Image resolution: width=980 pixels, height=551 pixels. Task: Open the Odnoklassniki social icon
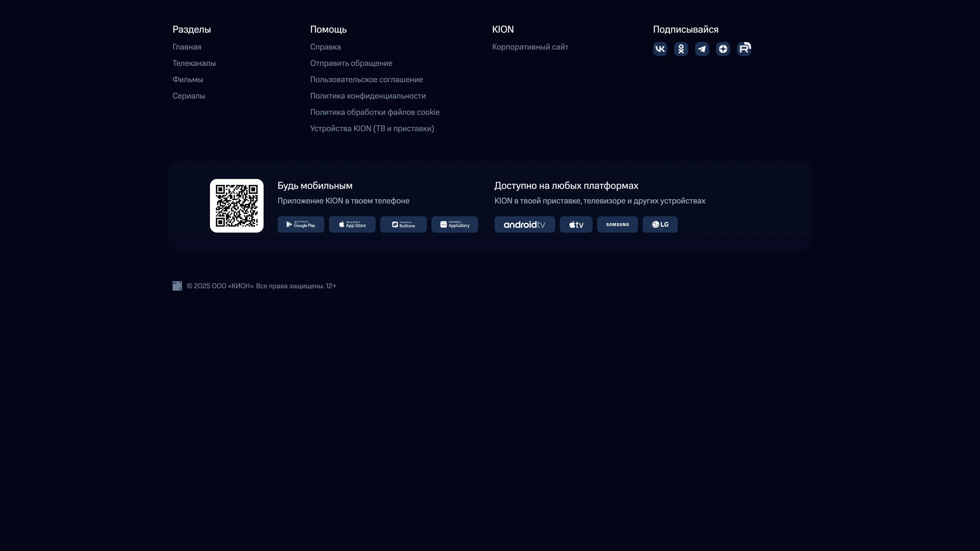pos(681,49)
